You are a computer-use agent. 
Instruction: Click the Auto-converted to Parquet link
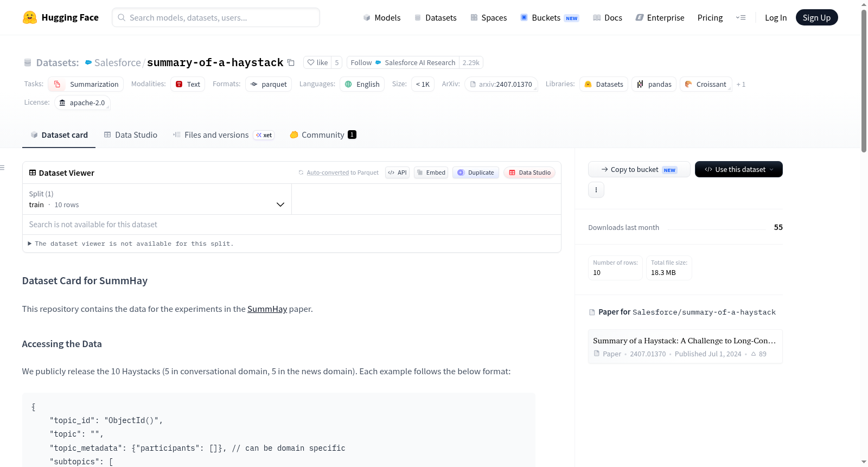[342, 172]
